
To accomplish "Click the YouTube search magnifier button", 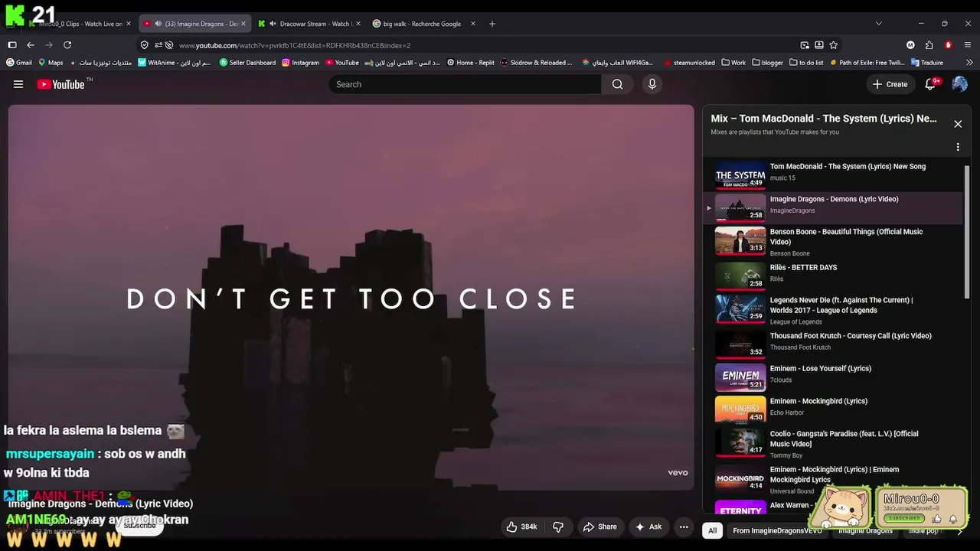I will [617, 84].
